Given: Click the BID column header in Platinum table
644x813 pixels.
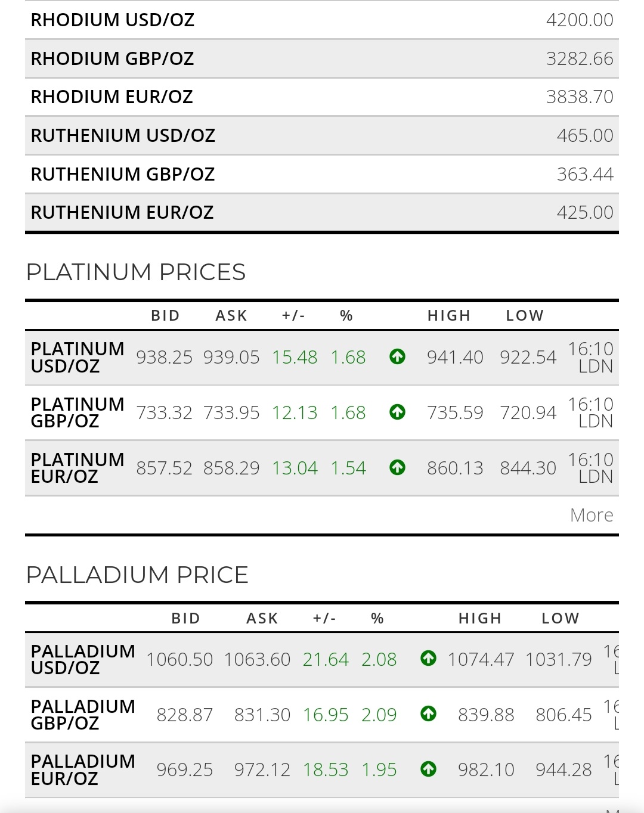Looking at the screenshot, I should pyautogui.click(x=165, y=315).
